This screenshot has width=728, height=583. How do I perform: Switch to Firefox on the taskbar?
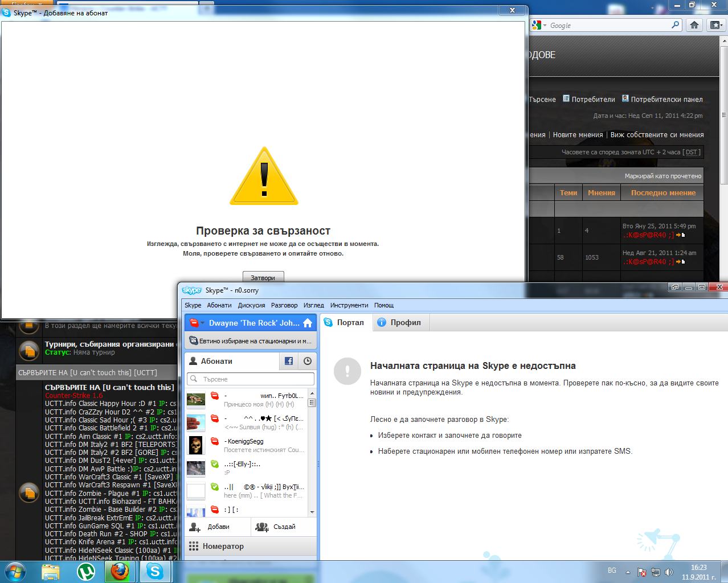120,572
